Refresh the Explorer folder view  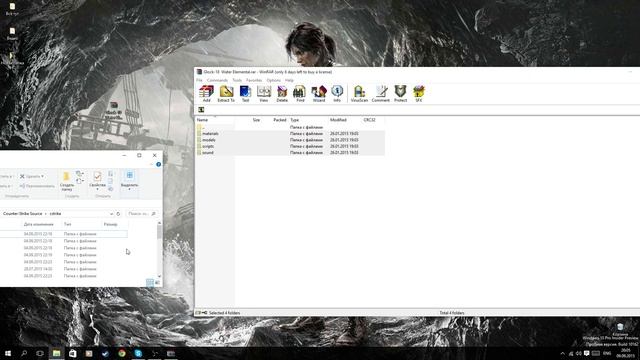118,213
